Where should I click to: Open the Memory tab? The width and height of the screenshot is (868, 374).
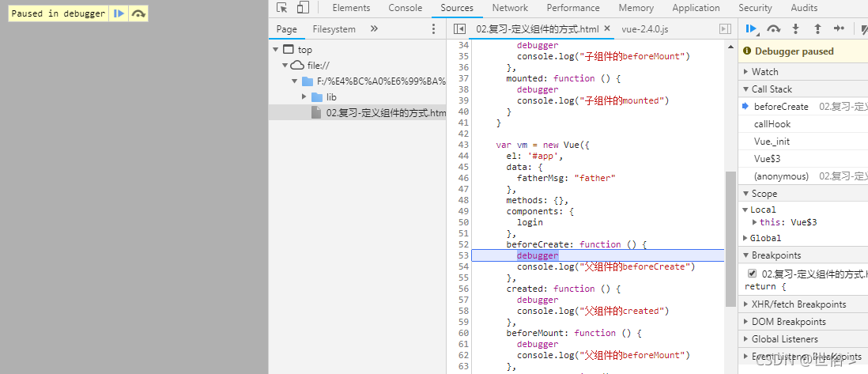[636, 8]
